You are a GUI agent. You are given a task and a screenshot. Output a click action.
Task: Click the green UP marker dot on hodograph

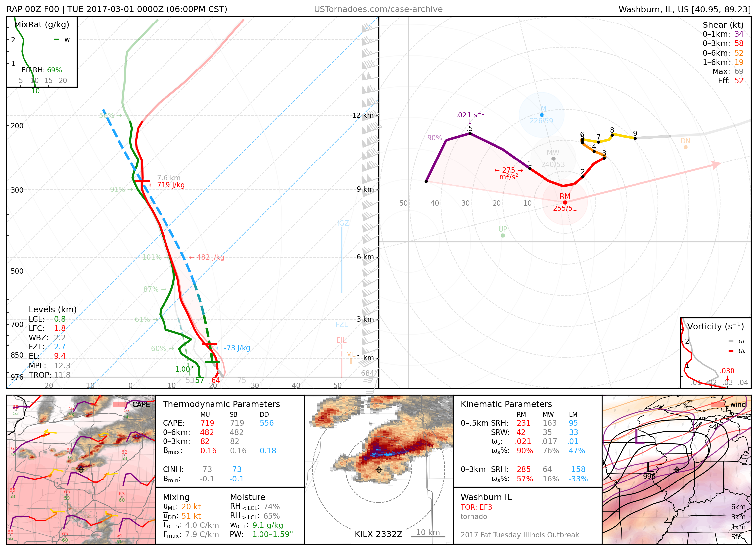point(503,236)
